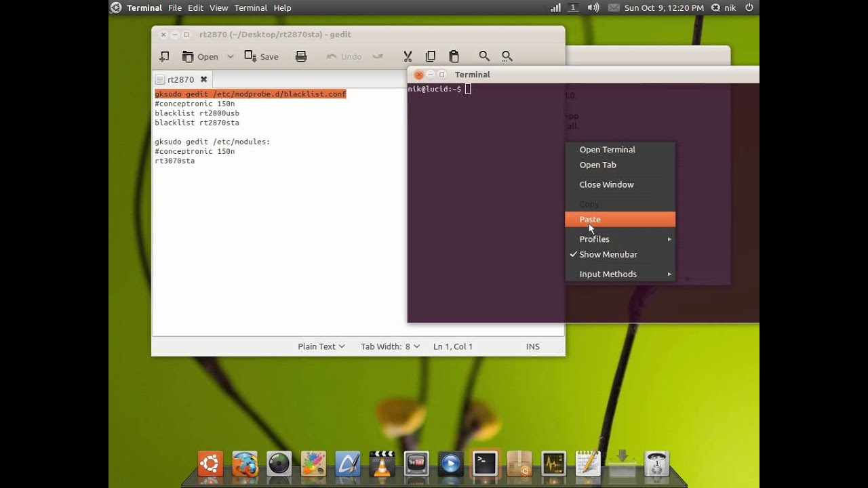Screen dimensions: 868x488
Task: Launch VLC media player from dock
Action: 382,464
